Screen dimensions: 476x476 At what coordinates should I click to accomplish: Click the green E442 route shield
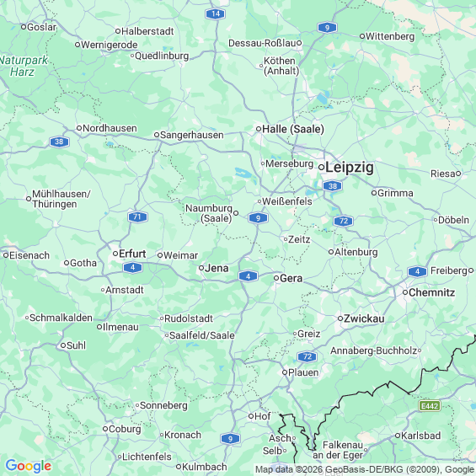(x=430, y=406)
